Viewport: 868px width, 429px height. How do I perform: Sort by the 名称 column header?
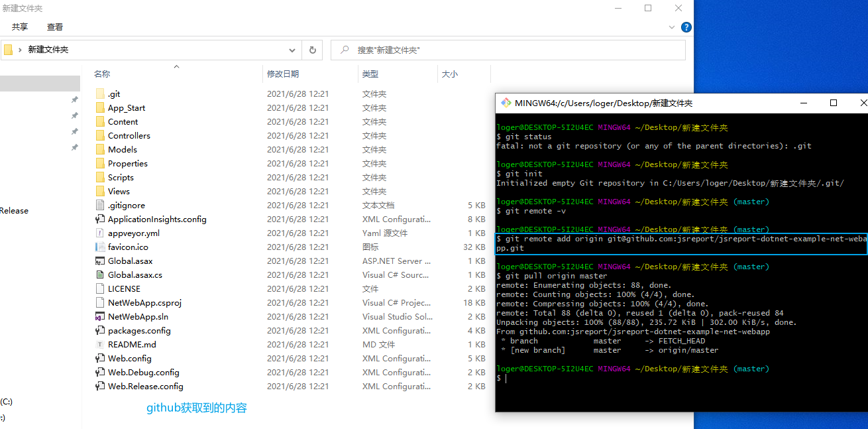coord(102,74)
